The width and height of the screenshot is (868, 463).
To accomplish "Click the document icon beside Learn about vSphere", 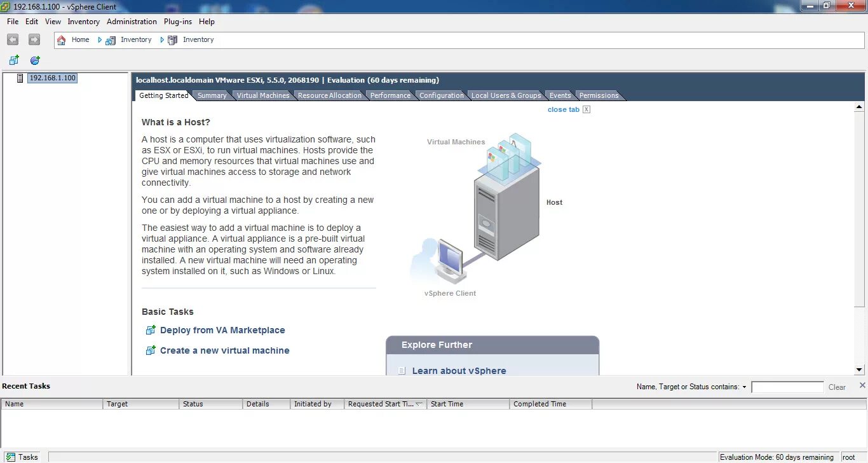I will pos(402,371).
